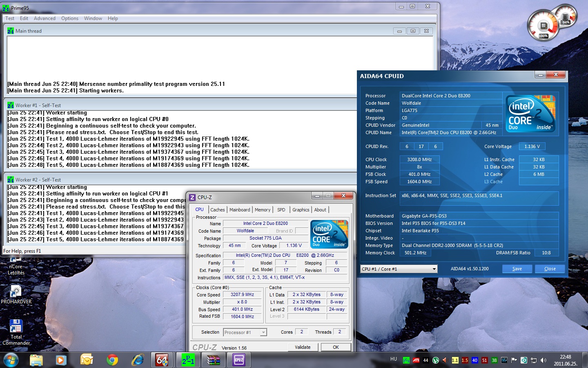Click the DRAM:FSB Ratio 10:8 value
This screenshot has width=588, height=368.
pyautogui.click(x=546, y=253)
